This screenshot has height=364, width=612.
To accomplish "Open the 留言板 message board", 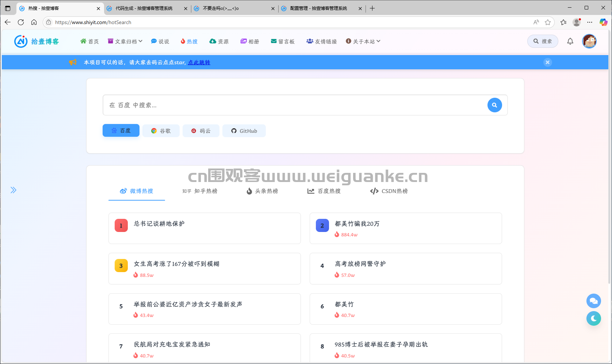I will [x=283, y=42].
